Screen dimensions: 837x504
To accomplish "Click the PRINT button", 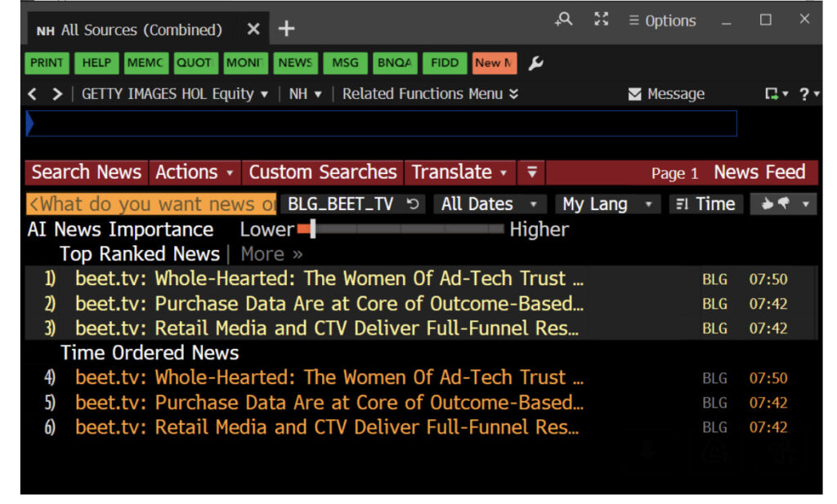I will coord(47,63).
